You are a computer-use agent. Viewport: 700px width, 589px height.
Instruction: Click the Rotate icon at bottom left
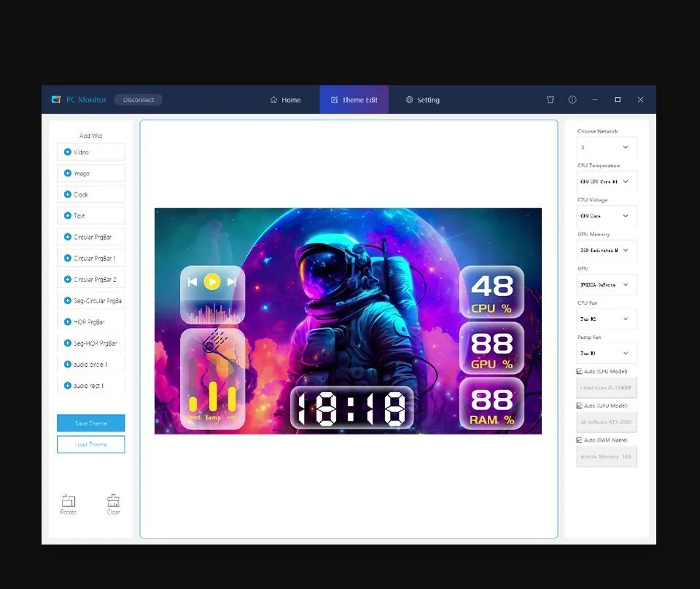(x=68, y=502)
